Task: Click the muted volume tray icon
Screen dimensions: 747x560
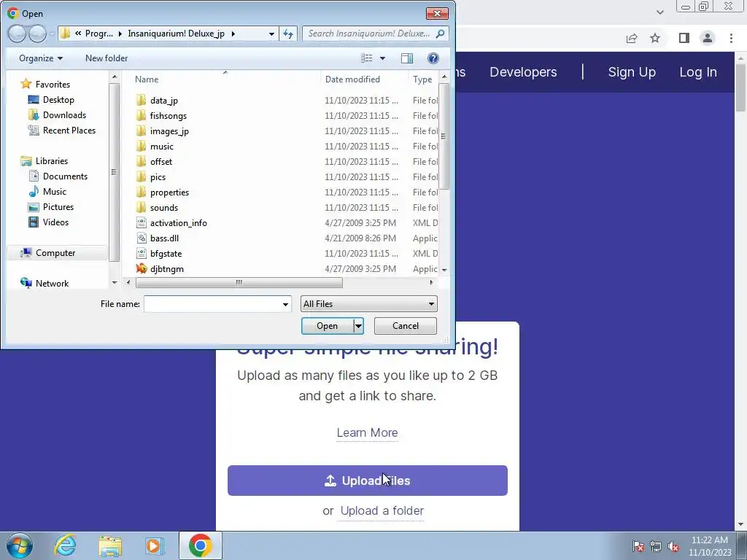Action: coord(673,546)
